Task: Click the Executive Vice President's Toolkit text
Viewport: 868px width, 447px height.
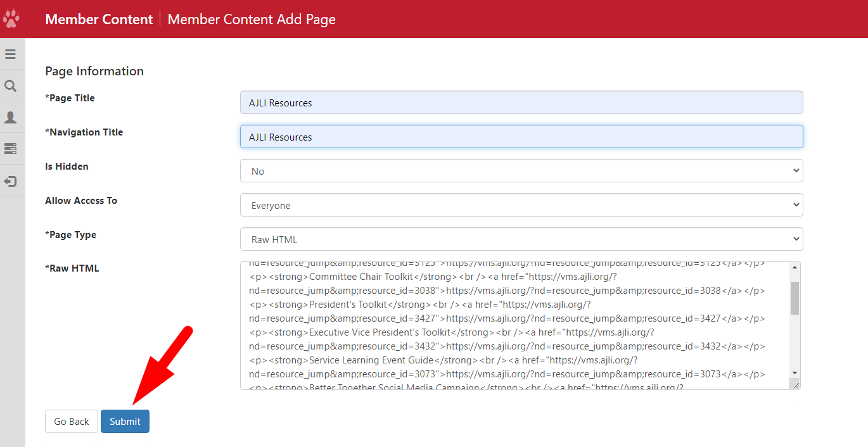Action: point(380,332)
